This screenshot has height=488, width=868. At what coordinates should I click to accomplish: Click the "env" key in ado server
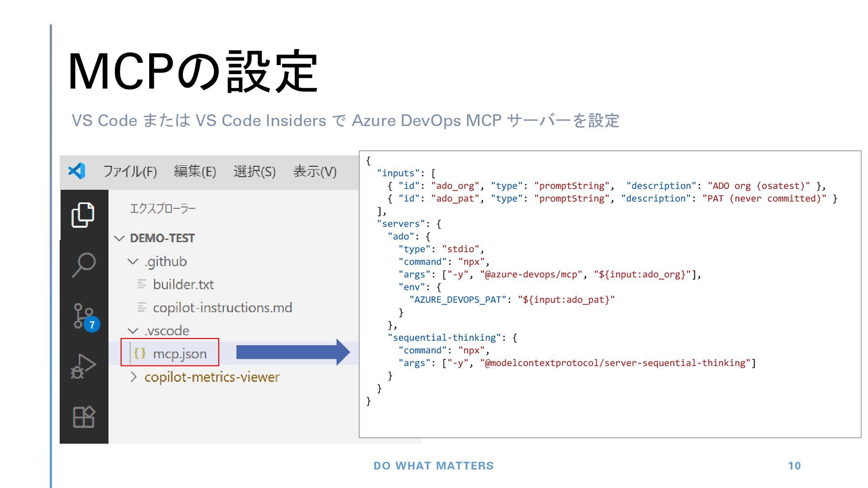click(x=412, y=287)
